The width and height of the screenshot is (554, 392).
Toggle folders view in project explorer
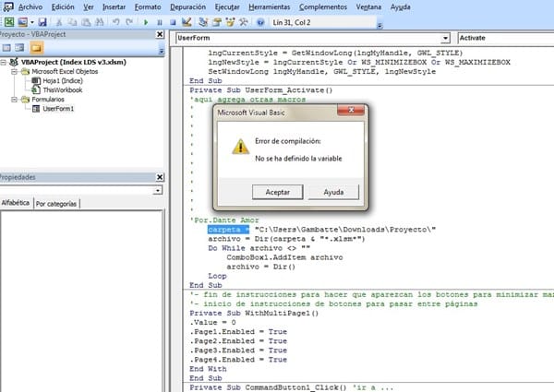(33, 47)
